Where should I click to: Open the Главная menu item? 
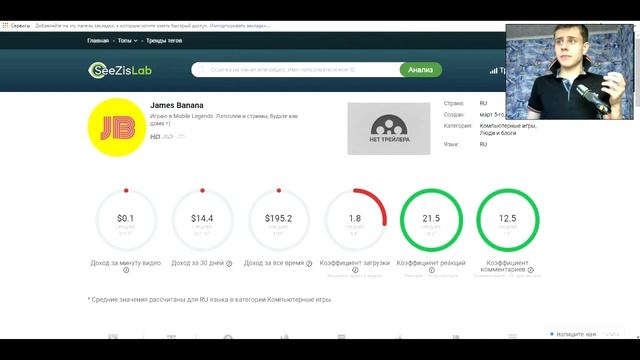tap(98, 41)
